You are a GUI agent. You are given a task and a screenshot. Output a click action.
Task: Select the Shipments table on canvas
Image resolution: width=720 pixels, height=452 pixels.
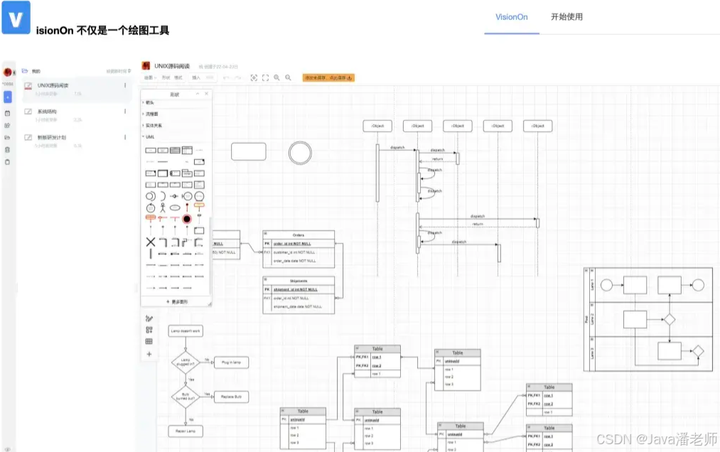tap(298, 295)
